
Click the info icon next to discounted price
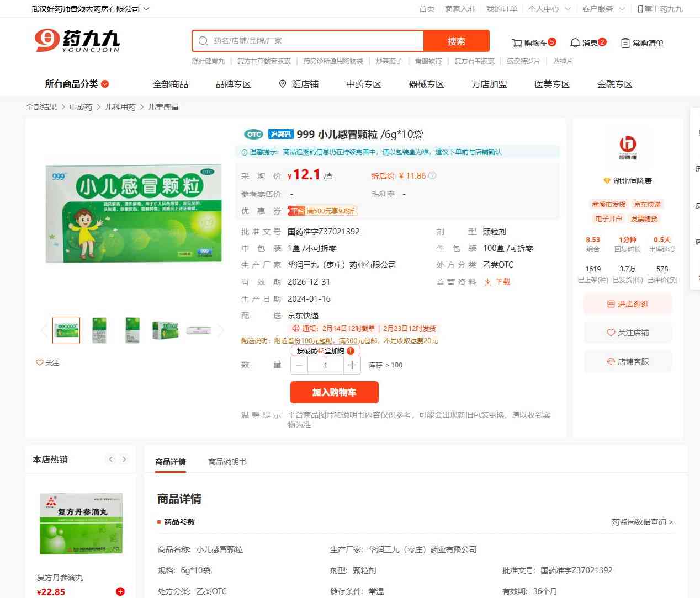(432, 176)
